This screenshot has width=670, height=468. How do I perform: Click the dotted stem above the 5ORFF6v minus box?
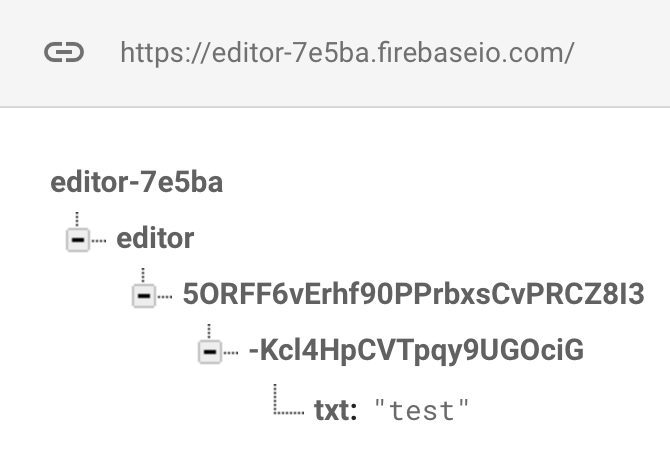click(x=143, y=275)
